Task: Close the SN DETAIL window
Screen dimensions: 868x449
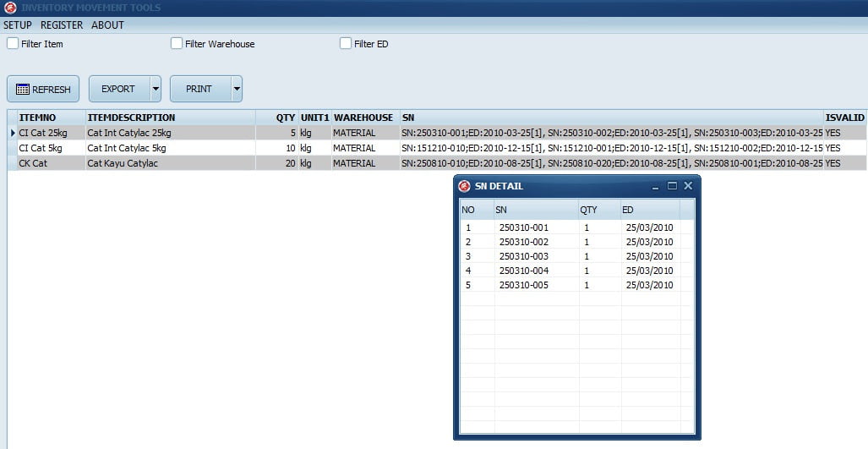Action: click(688, 186)
